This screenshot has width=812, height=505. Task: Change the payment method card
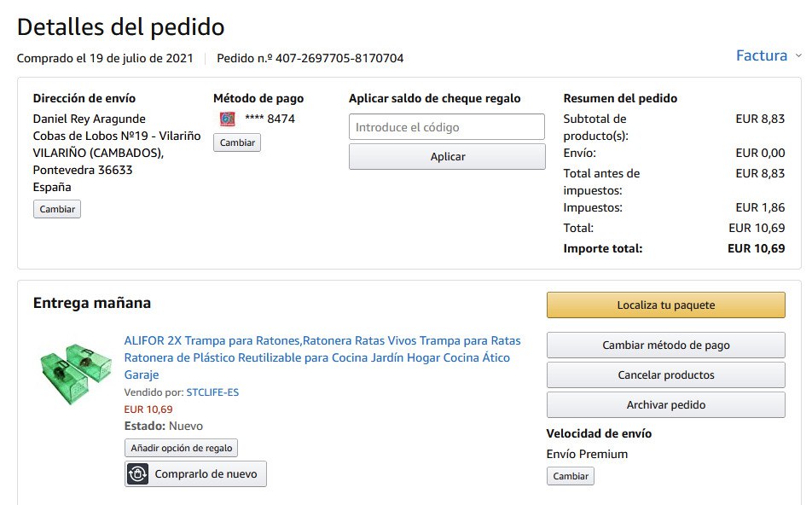tap(237, 142)
